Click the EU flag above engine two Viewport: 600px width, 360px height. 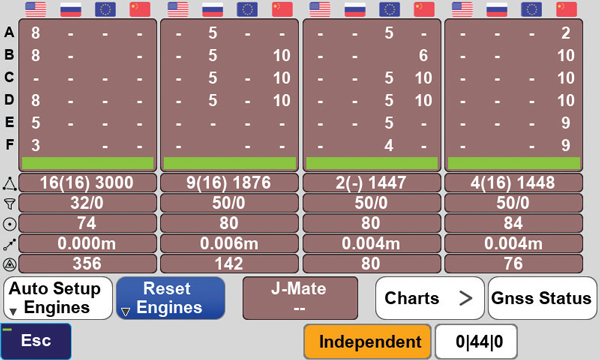click(247, 10)
